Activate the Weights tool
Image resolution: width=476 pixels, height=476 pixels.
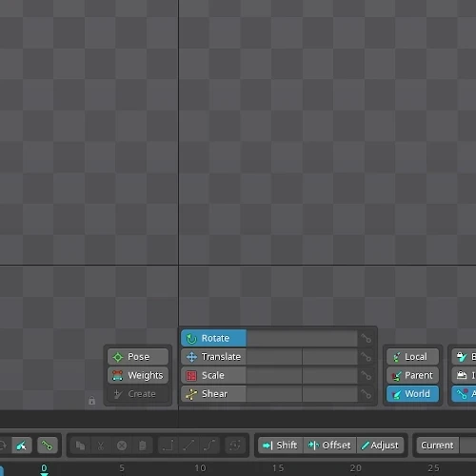click(x=138, y=375)
